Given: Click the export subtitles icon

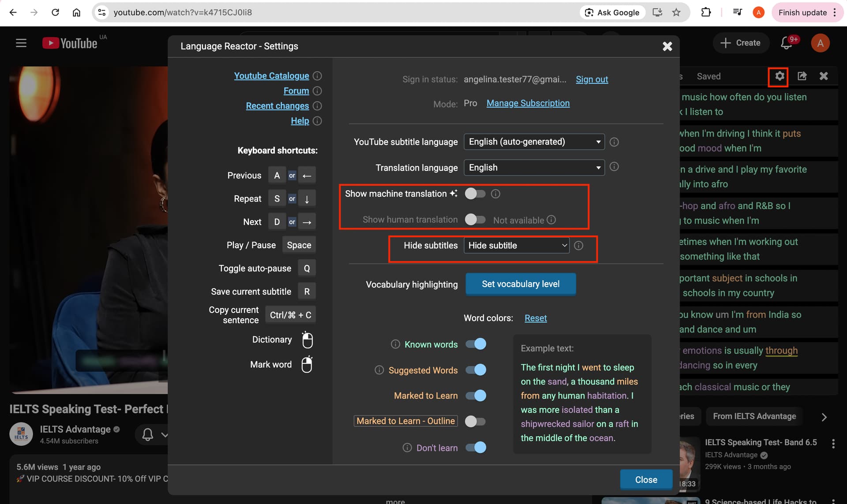Looking at the screenshot, I should pos(802,76).
